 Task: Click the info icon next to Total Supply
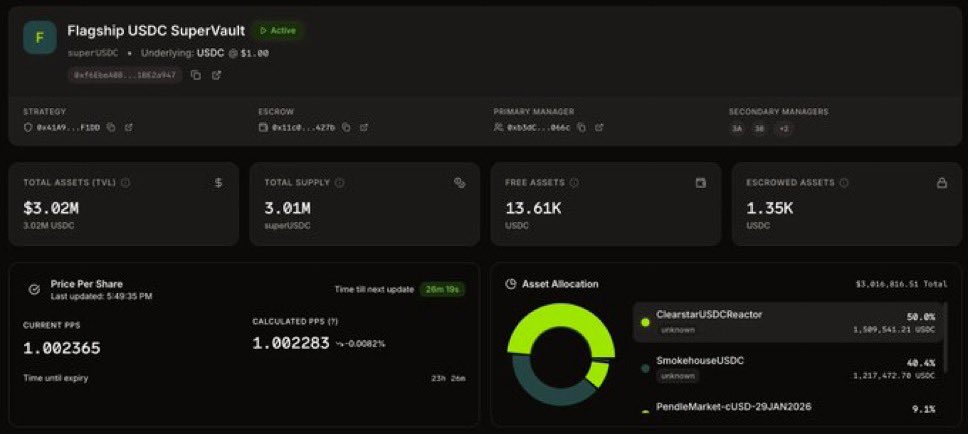[340, 183]
